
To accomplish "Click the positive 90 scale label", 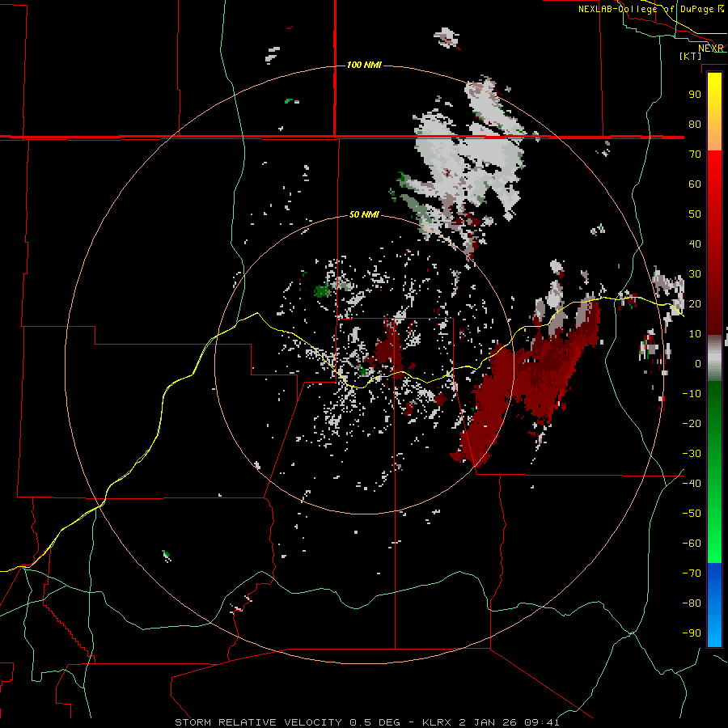I will (695, 95).
